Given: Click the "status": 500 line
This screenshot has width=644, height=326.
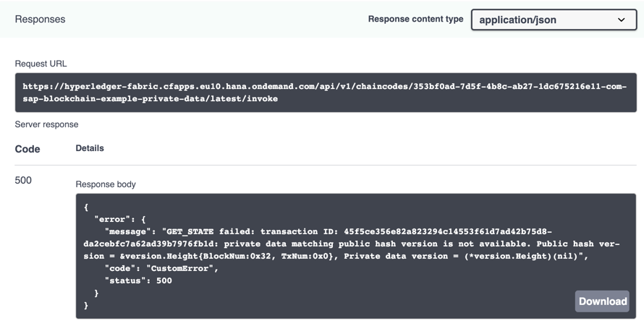Looking at the screenshot, I should click(138, 281).
